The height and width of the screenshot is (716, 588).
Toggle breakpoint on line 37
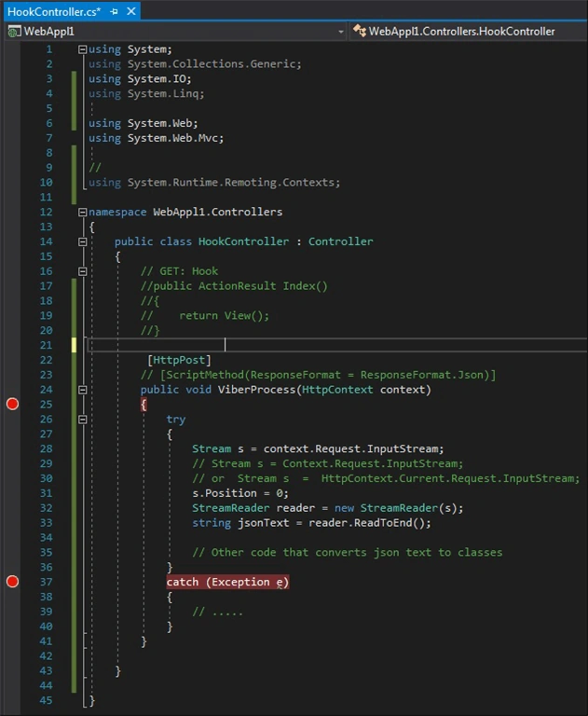pos(12,582)
